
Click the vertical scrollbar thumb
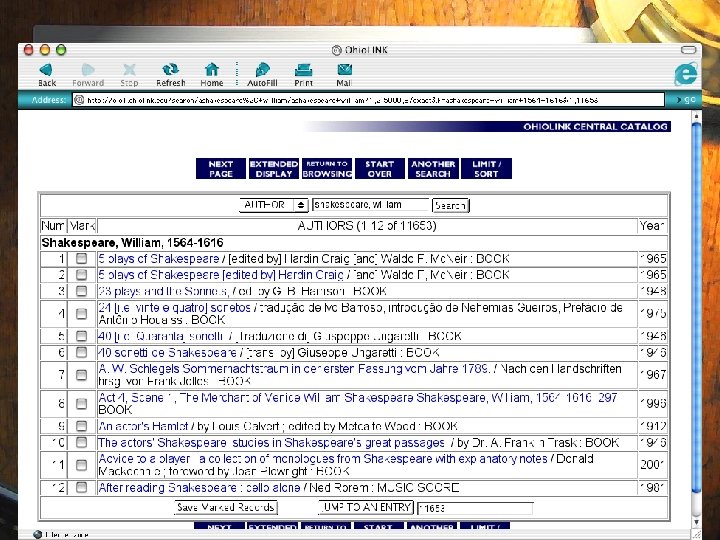pyautogui.click(x=696, y=308)
